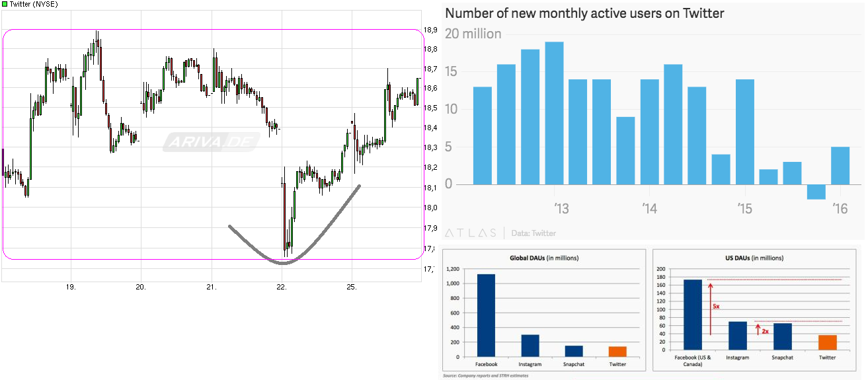Click the tallest bar near '13 label
Screen dimensions: 868x380
click(x=554, y=113)
